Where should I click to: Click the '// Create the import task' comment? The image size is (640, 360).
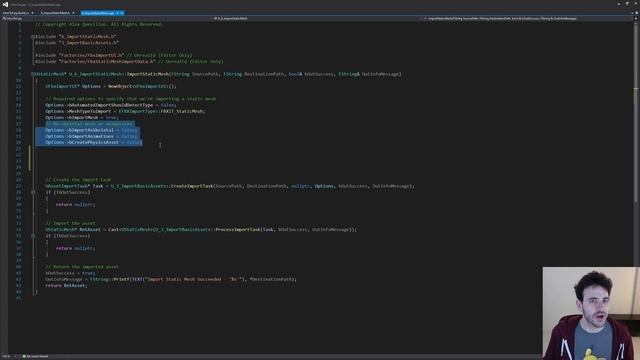tap(78, 180)
